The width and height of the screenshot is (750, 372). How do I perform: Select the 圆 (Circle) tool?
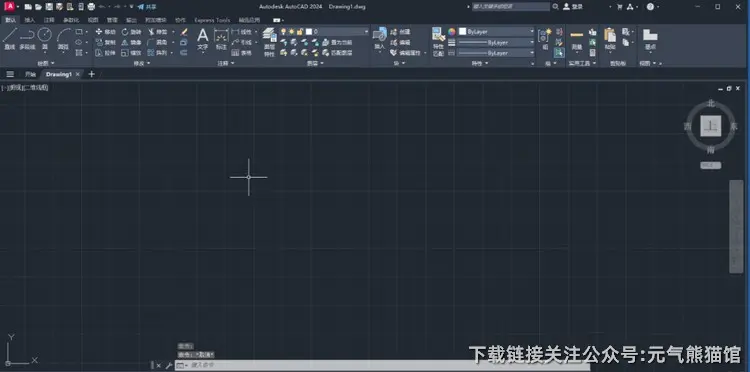click(44, 39)
